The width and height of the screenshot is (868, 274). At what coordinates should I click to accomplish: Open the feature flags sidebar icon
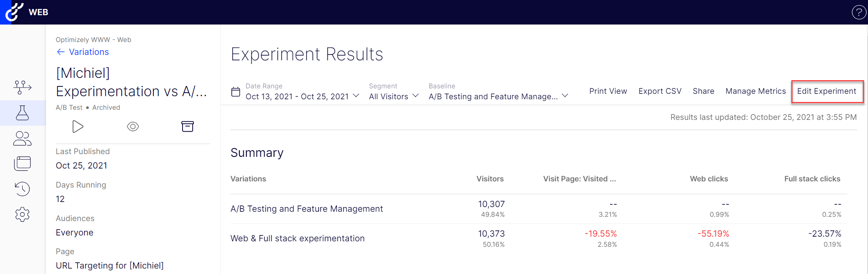pyautogui.click(x=23, y=87)
